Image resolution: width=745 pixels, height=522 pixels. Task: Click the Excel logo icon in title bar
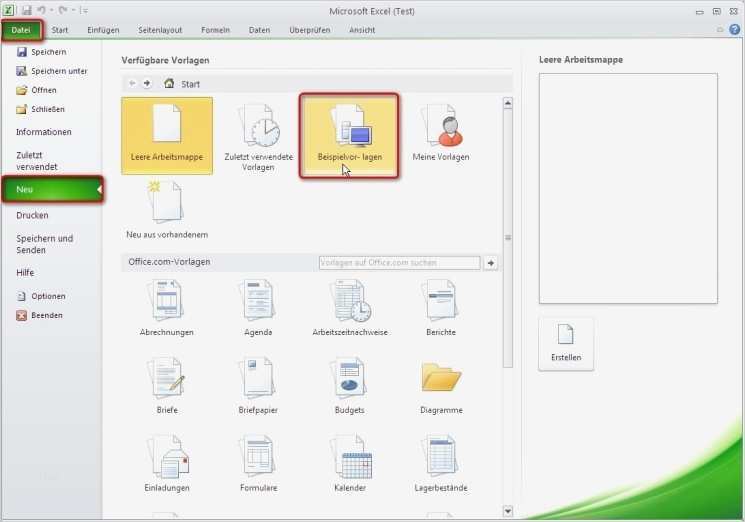(x=8, y=10)
